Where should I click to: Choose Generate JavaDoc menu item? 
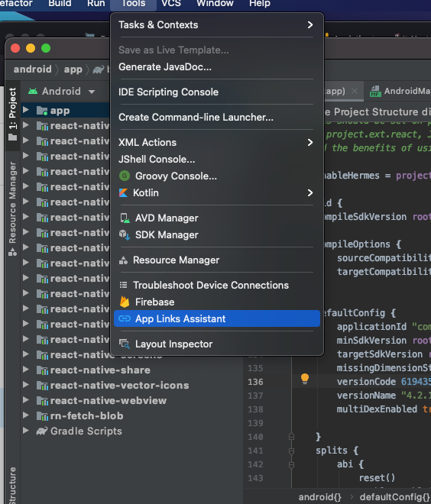[x=217, y=67]
